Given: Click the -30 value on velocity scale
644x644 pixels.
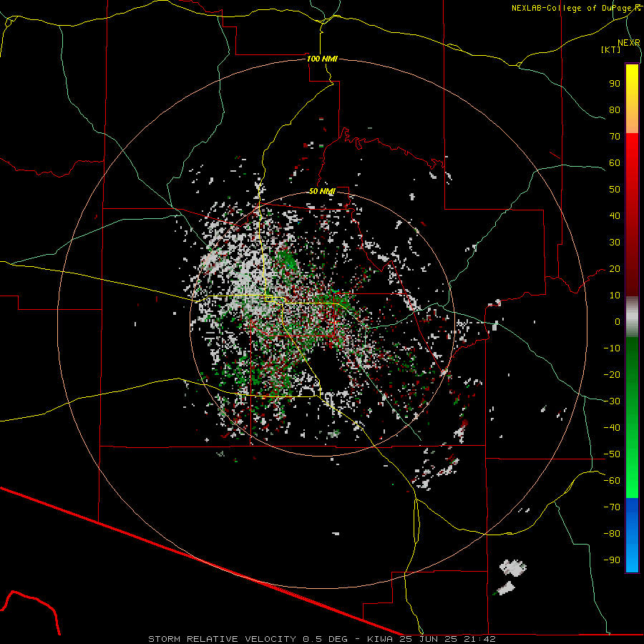Looking at the screenshot, I should [x=612, y=401].
